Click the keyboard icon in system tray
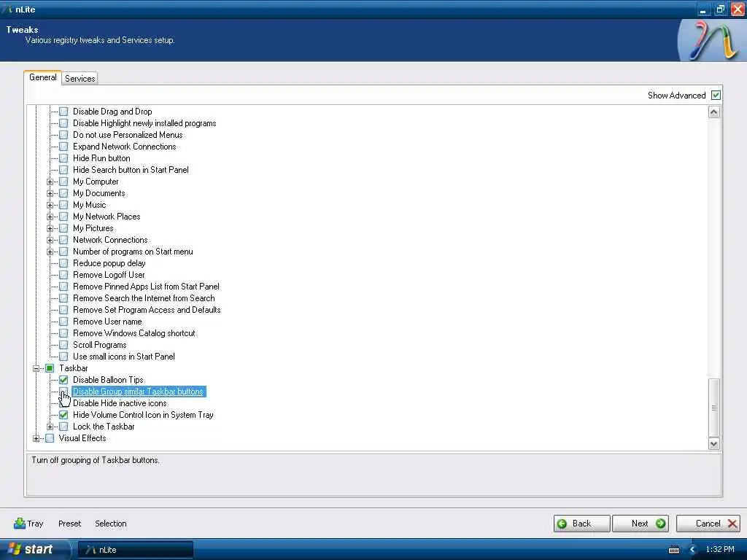This screenshot has height=560, width=747. pos(673,550)
